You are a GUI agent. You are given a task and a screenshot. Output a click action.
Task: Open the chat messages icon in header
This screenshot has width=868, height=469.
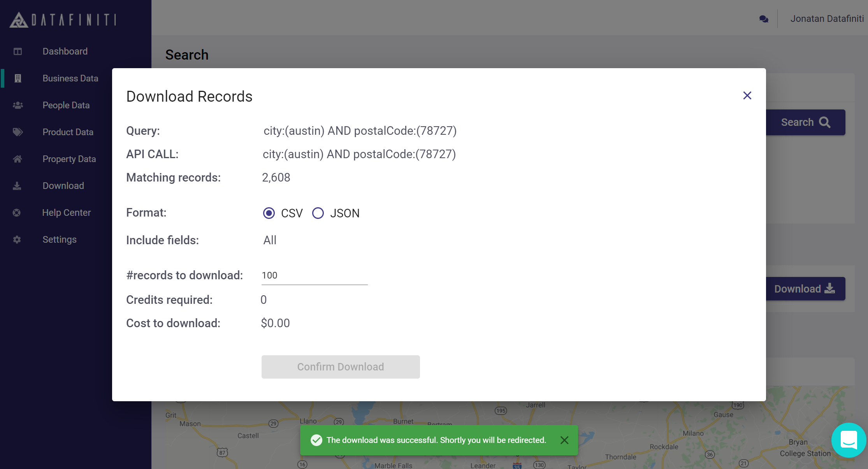click(764, 19)
